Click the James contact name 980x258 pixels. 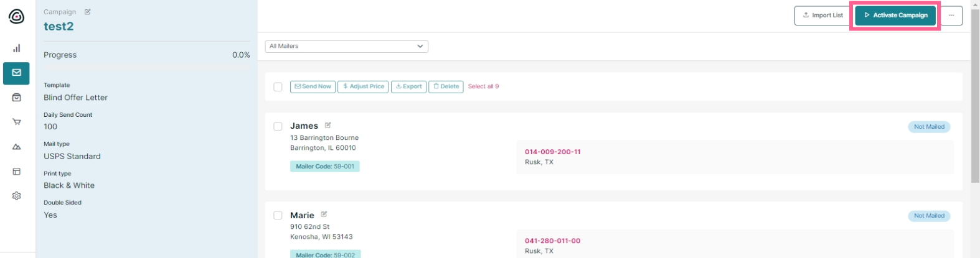point(304,126)
